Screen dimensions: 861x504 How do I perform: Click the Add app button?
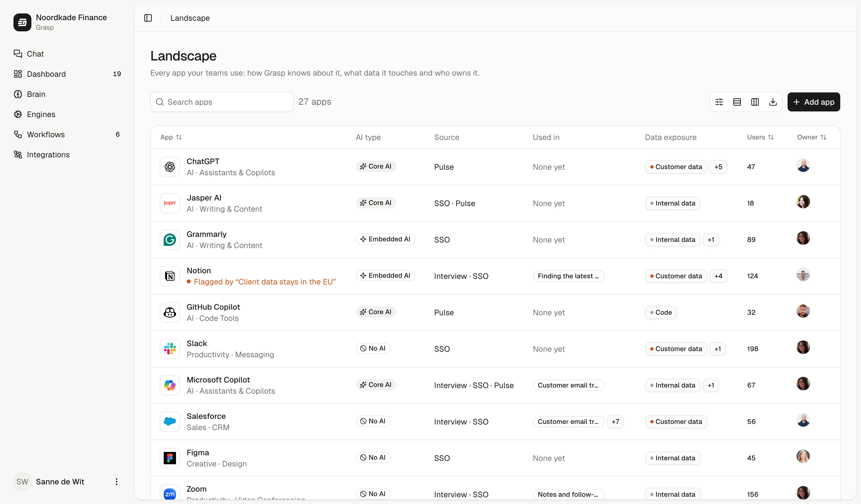tap(814, 102)
